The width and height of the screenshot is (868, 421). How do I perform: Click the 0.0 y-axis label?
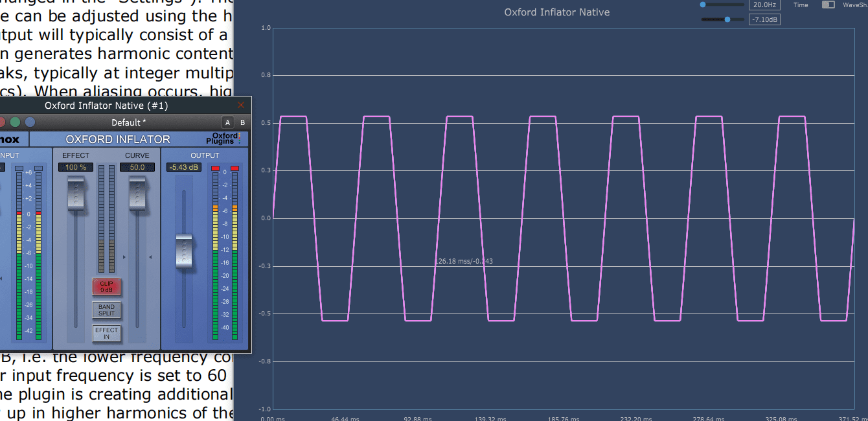coord(266,218)
